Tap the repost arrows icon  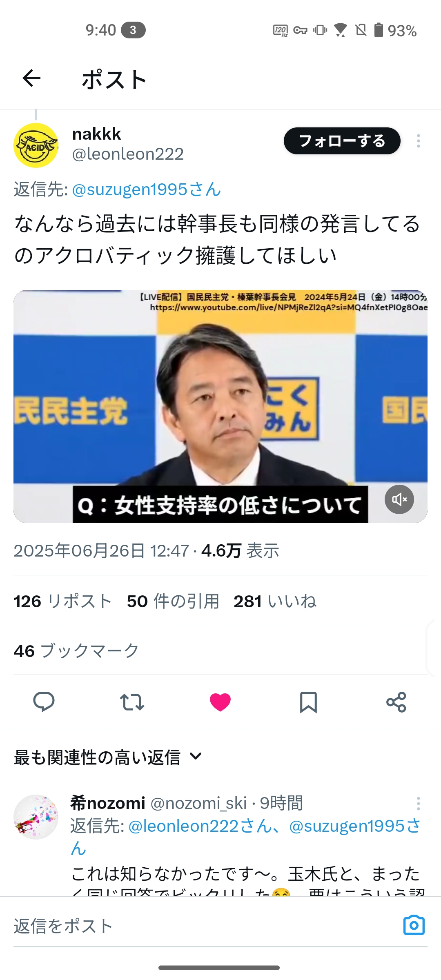(132, 702)
